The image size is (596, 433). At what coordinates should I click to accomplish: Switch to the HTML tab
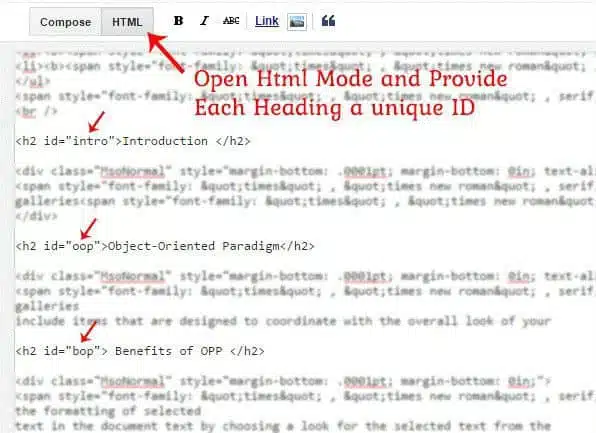(x=127, y=22)
